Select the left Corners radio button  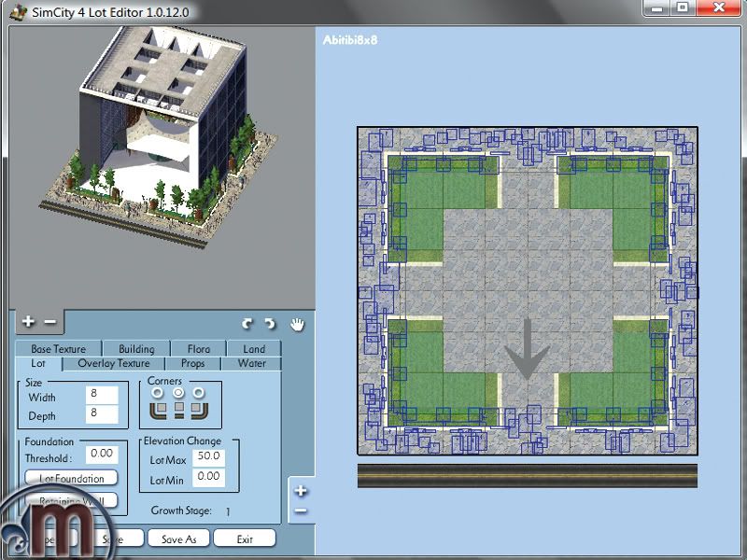[x=157, y=393]
